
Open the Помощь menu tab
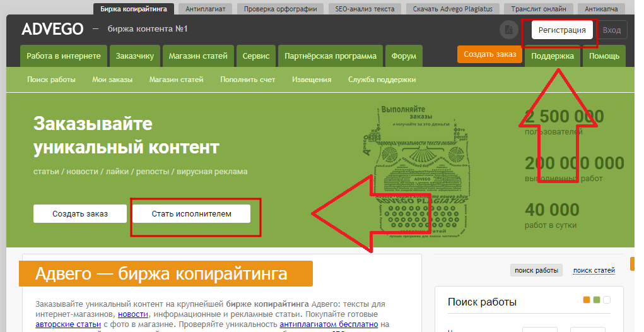(604, 56)
